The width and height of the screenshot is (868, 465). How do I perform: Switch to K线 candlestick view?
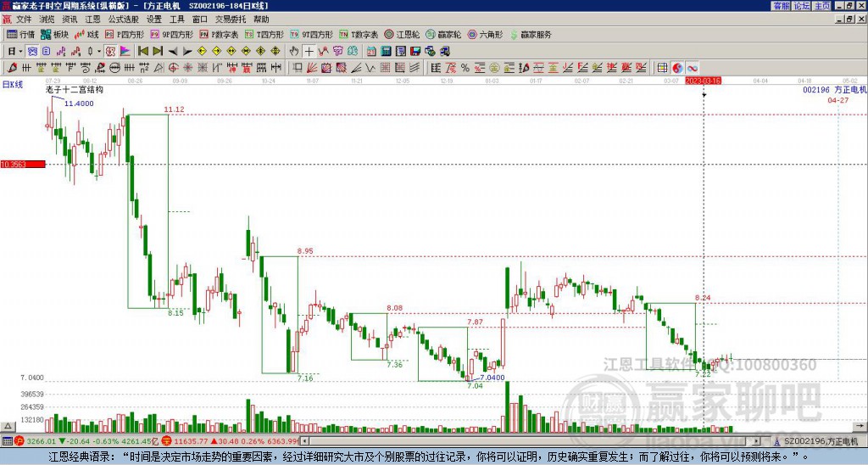coord(86,34)
